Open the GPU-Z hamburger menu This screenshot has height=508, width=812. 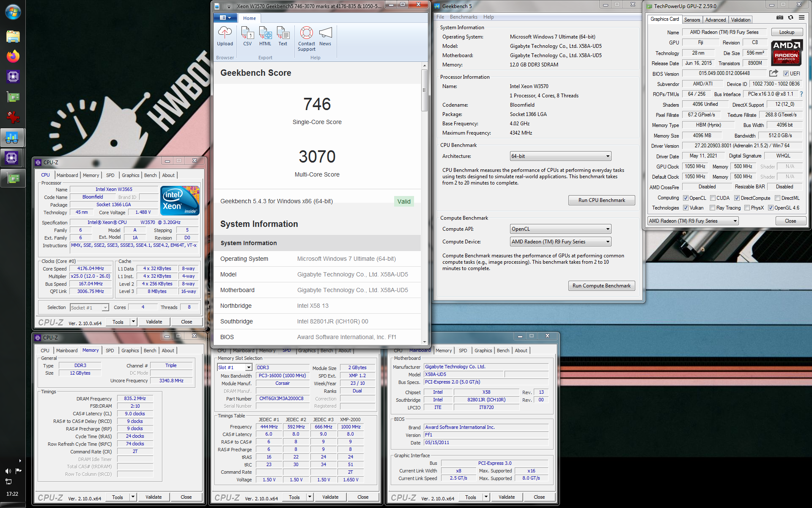(801, 17)
